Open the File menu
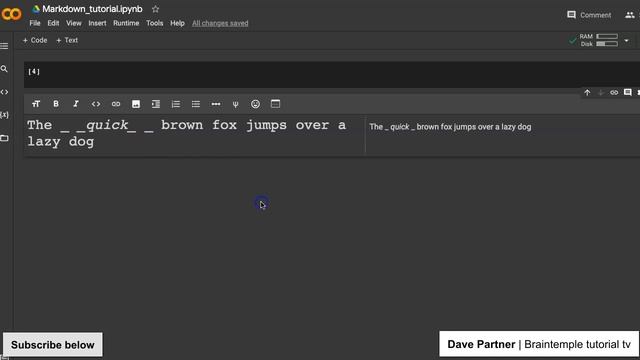 tap(35, 23)
